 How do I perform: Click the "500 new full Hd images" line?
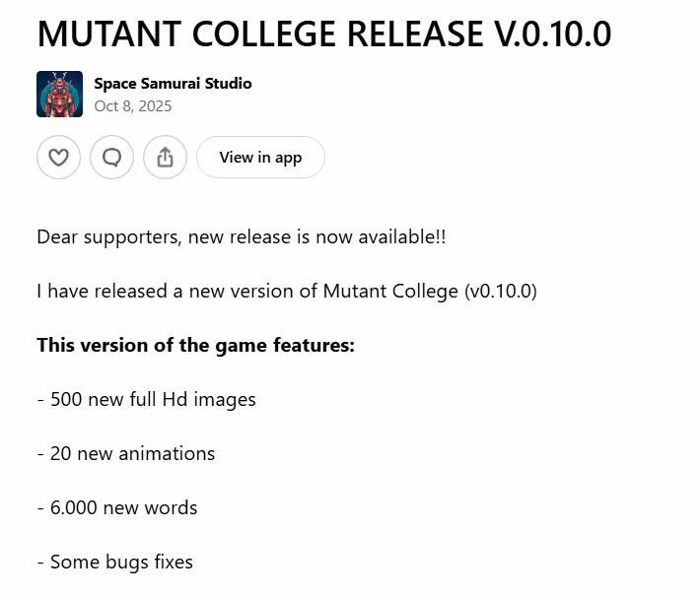click(x=146, y=400)
